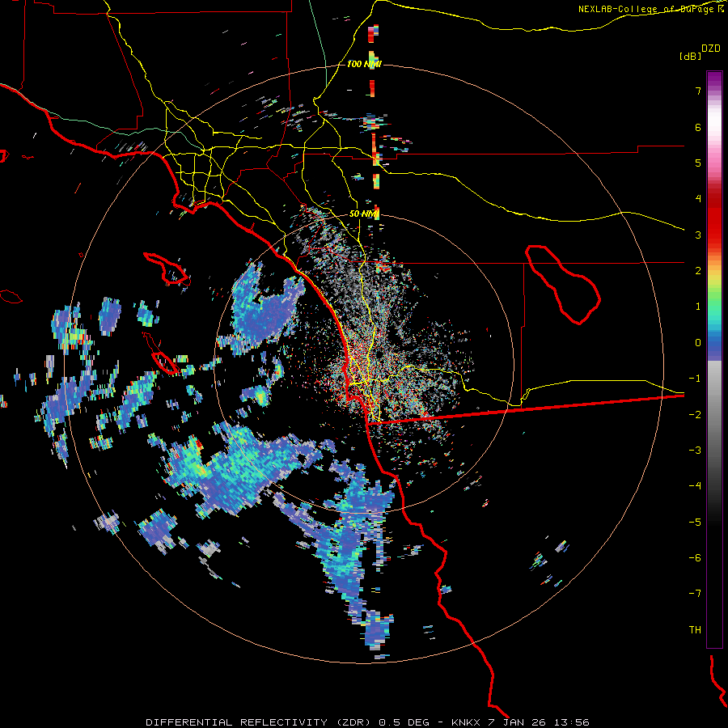Click the 6 value on the color scale
Image resolution: width=728 pixels, height=728 pixels.
point(698,127)
